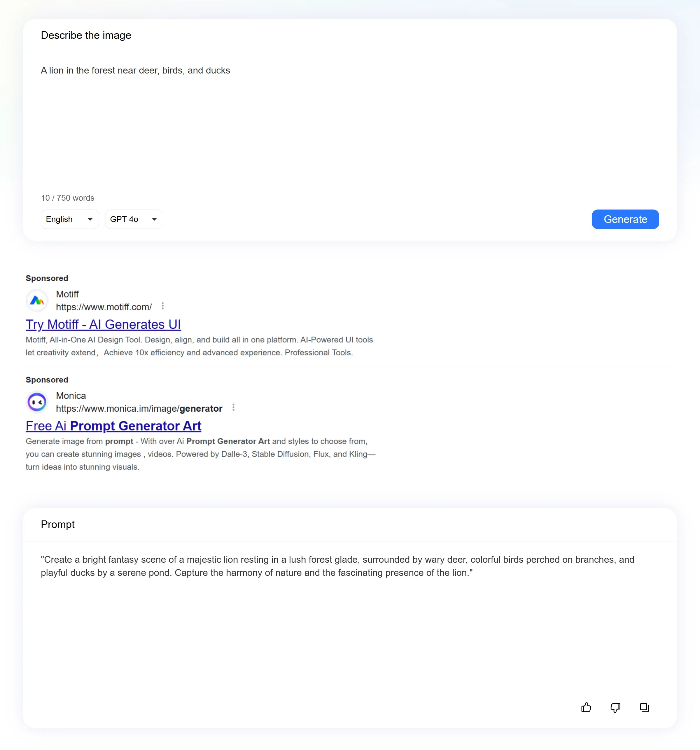Click the thumbs down icon

point(615,708)
